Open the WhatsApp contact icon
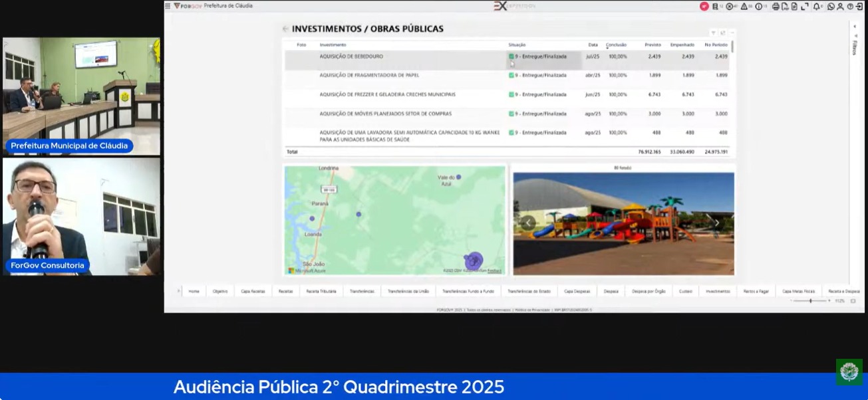Image resolution: width=868 pixels, height=400 pixels. click(x=831, y=7)
